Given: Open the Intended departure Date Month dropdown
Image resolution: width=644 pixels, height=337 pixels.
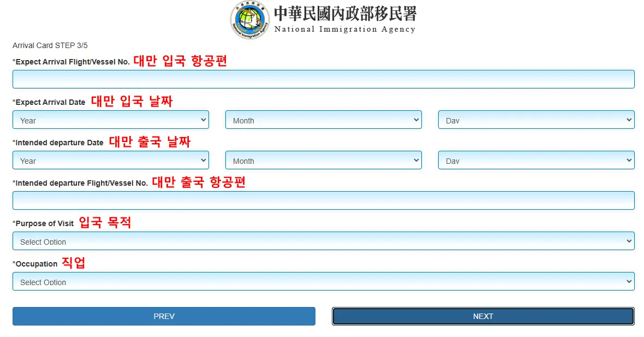Looking at the screenshot, I should 323,160.
